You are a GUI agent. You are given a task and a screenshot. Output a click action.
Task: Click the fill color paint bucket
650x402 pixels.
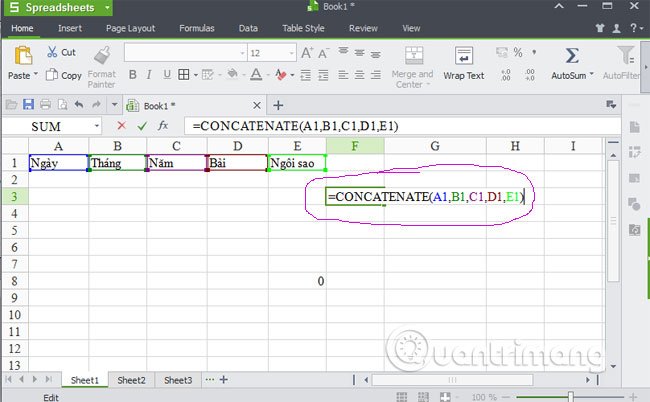tap(233, 74)
